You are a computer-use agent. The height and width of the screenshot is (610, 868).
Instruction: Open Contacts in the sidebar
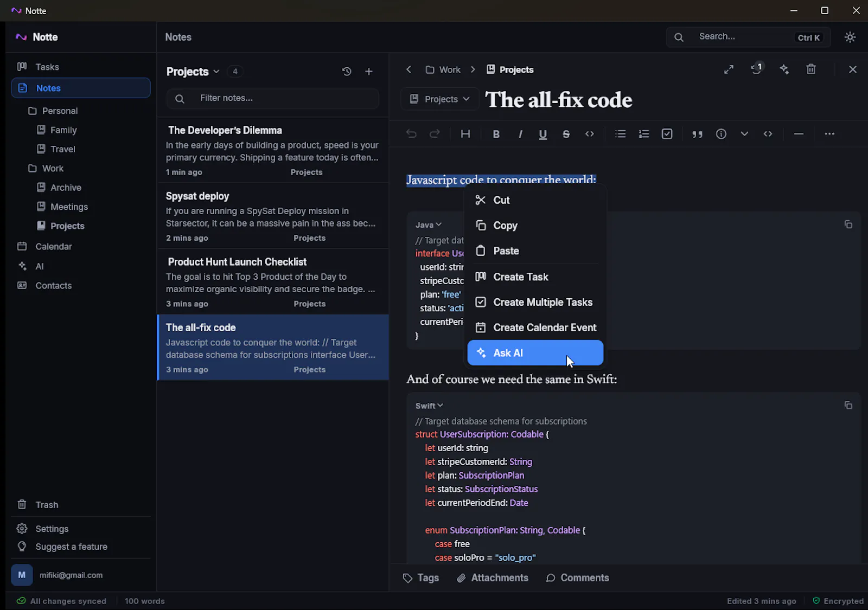pyautogui.click(x=81, y=286)
